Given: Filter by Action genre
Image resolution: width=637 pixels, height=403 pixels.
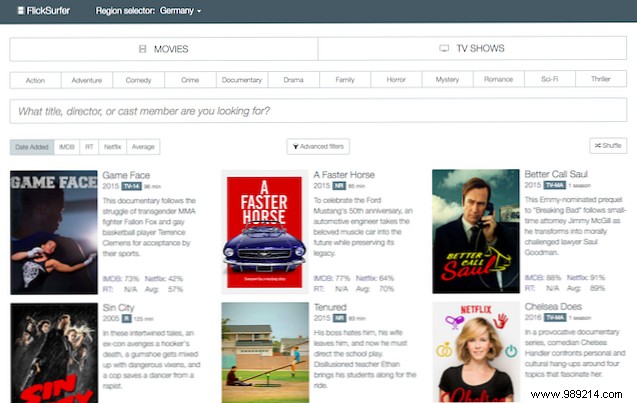Looking at the screenshot, I should [x=35, y=80].
